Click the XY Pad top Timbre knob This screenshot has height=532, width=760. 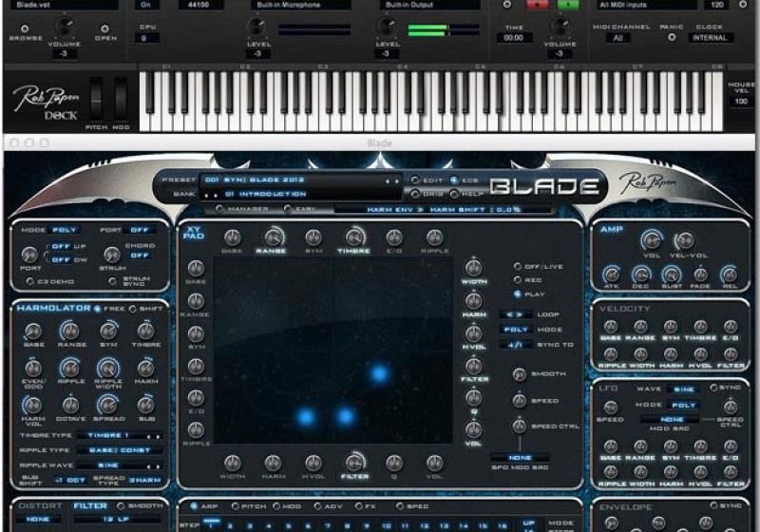[x=354, y=237]
